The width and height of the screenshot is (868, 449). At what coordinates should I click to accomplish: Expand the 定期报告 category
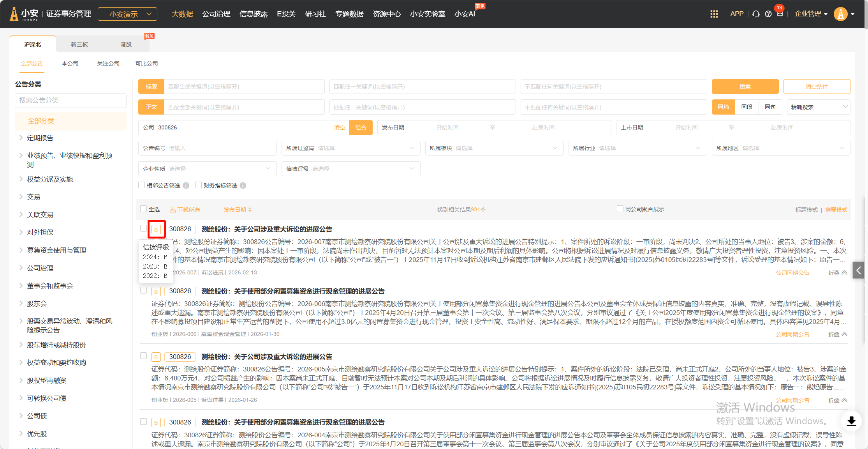coord(21,138)
